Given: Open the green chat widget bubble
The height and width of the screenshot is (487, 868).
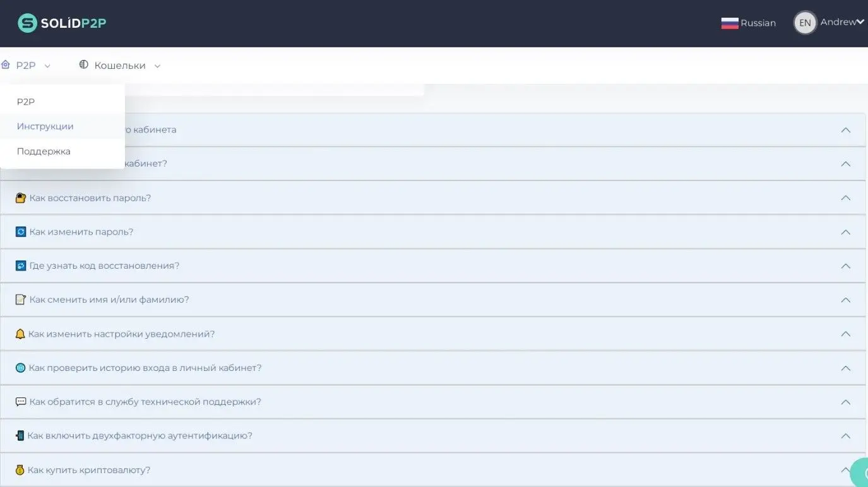Looking at the screenshot, I should coord(860,472).
